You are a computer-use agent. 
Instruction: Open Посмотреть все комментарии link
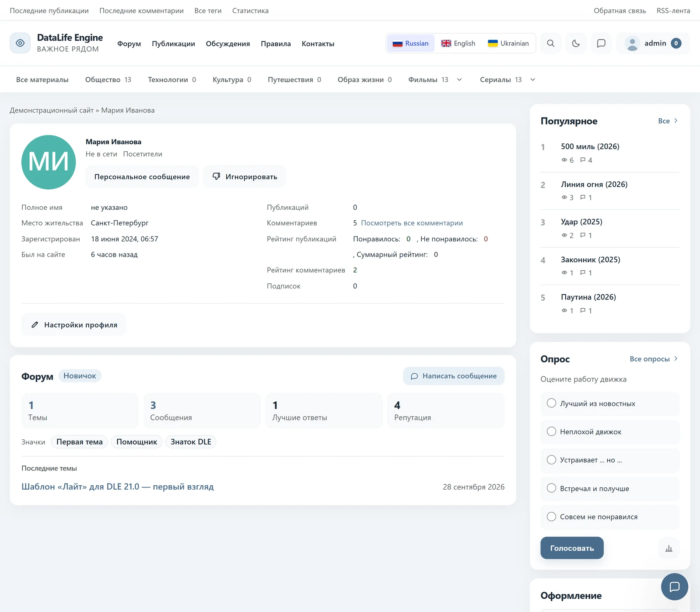[412, 223]
